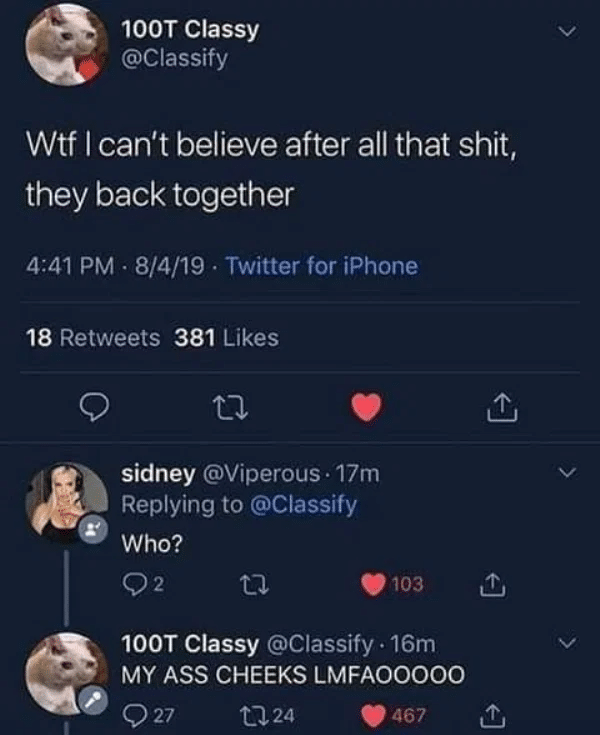View the 18 Retweets list
Viewport: 600px width, 735px height.
93,338
